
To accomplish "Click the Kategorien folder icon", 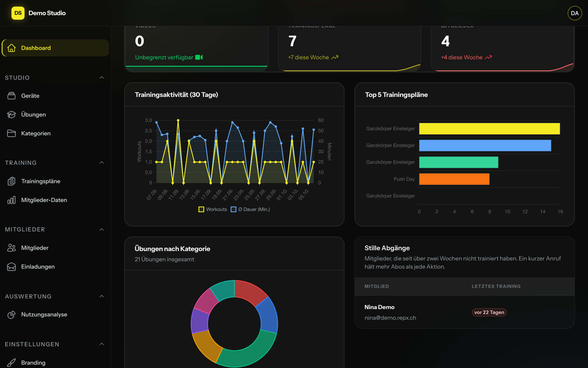I will tap(11, 133).
